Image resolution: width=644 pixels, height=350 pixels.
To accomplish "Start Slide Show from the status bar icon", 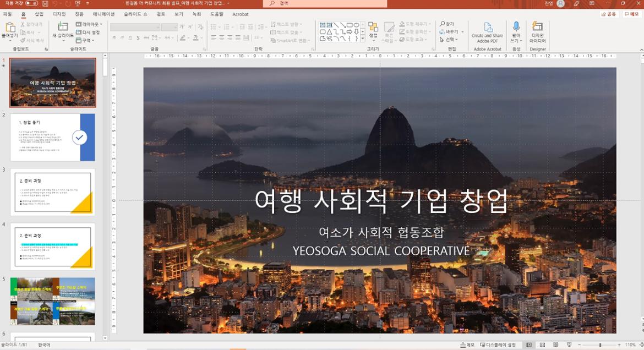I will [x=569, y=345].
